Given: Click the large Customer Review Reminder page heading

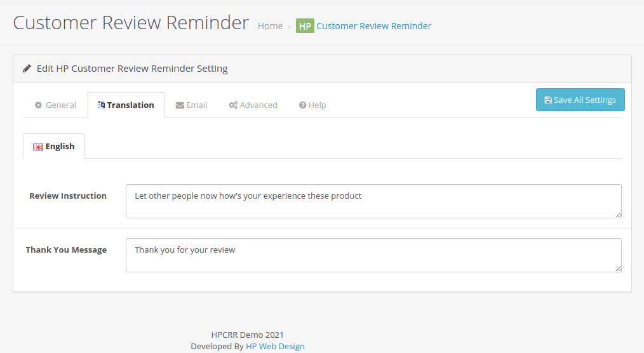Looking at the screenshot, I should pos(131,23).
